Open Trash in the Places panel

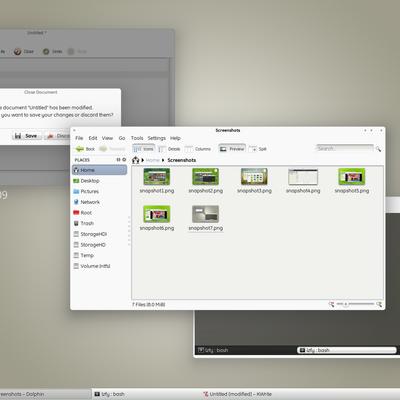pyautogui.click(x=99, y=223)
